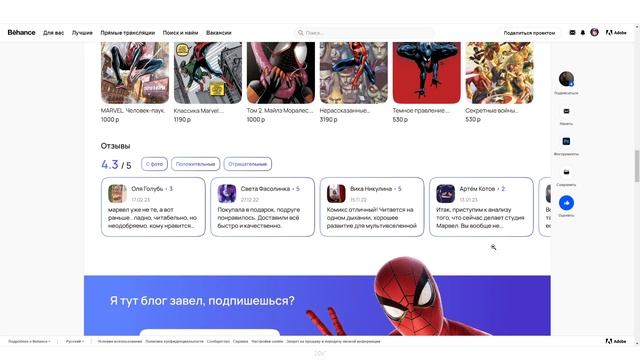Open Вика Никулина reviewer avatar
Image resolution: width=640 pixels, height=360 pixels.
pos(336,193)
